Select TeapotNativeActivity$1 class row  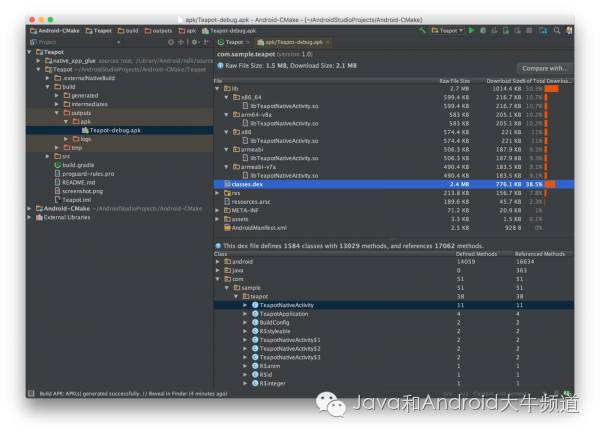tap(394, 340)
